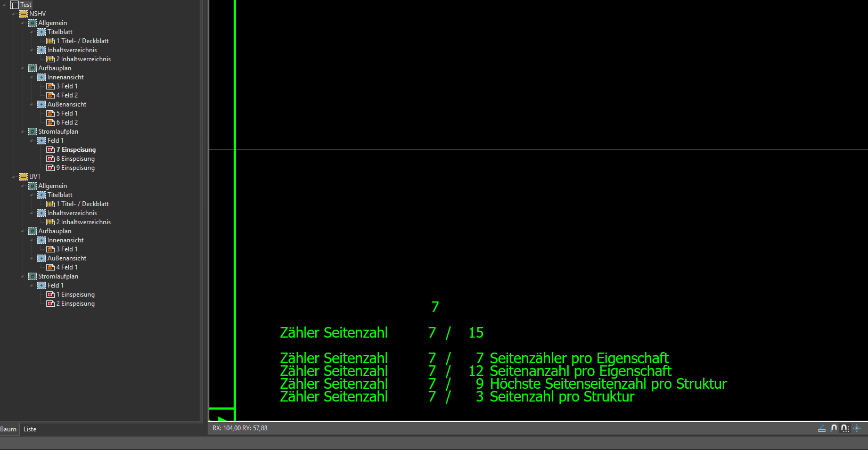Click the Allgemein icon under NSHV

(x=32, y=23)
